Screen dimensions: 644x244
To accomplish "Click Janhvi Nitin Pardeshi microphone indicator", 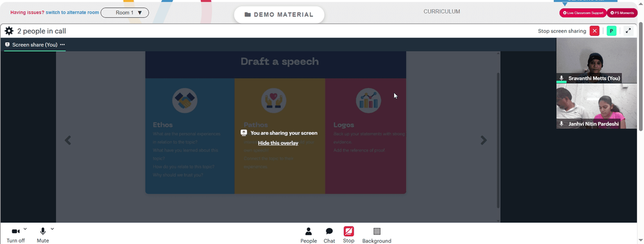I will (x=562, y=124).
